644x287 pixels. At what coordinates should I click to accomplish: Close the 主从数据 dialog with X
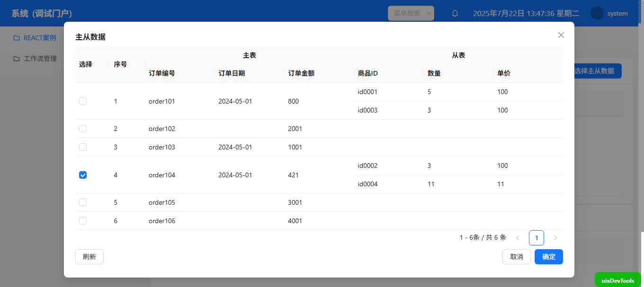[561, 35]
